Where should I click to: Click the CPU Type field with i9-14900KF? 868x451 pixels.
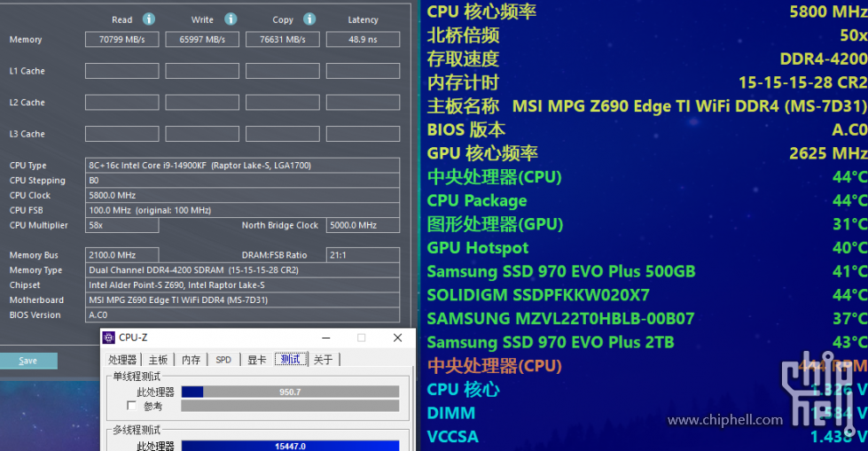pyautogui.click(x=242, y=166)
